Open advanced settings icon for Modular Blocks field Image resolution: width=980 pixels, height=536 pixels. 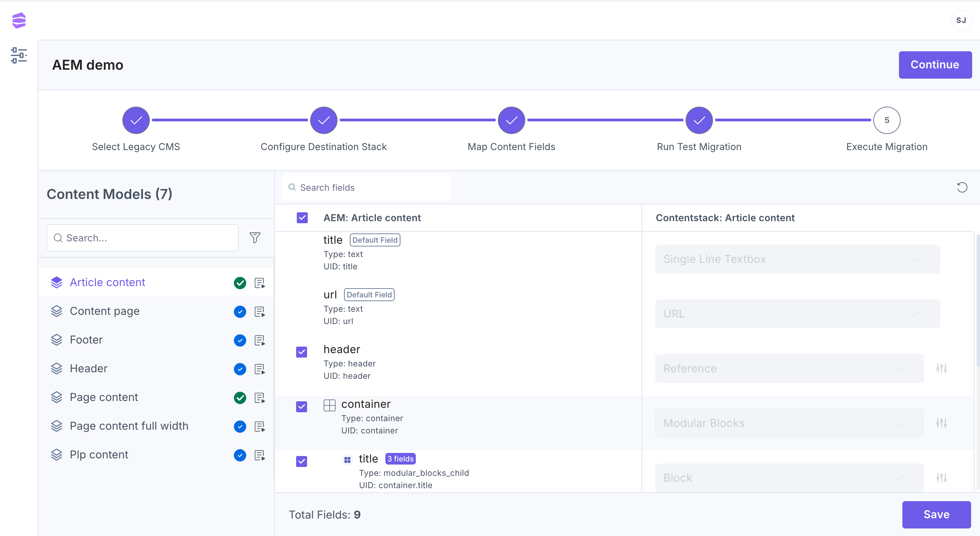click(941, 423)
